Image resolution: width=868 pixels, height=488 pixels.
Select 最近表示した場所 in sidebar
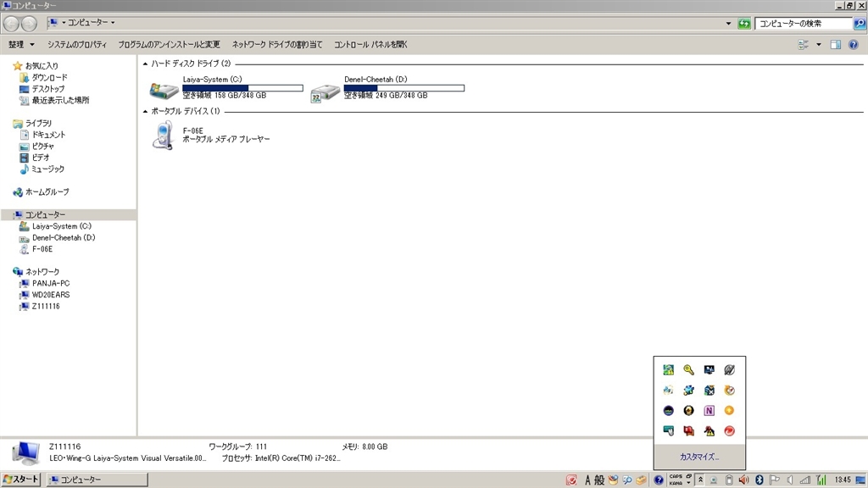(60, 100)
